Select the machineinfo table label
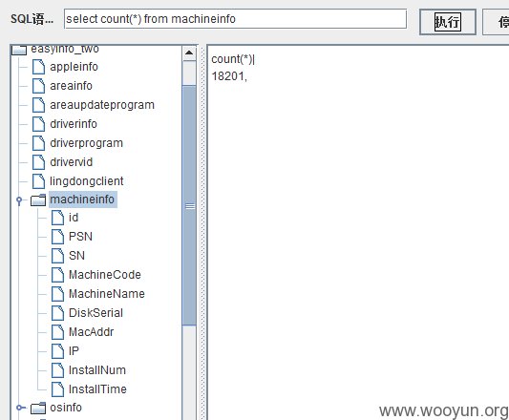The width and height of the screenshot is (509, 420). click(83, 199)
